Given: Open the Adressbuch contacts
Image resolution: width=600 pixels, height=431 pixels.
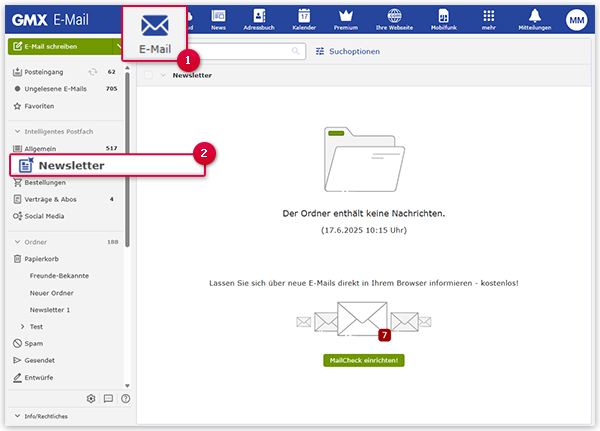Looking at the screenshot, I should pyautogui.click(x=259, y=20).
